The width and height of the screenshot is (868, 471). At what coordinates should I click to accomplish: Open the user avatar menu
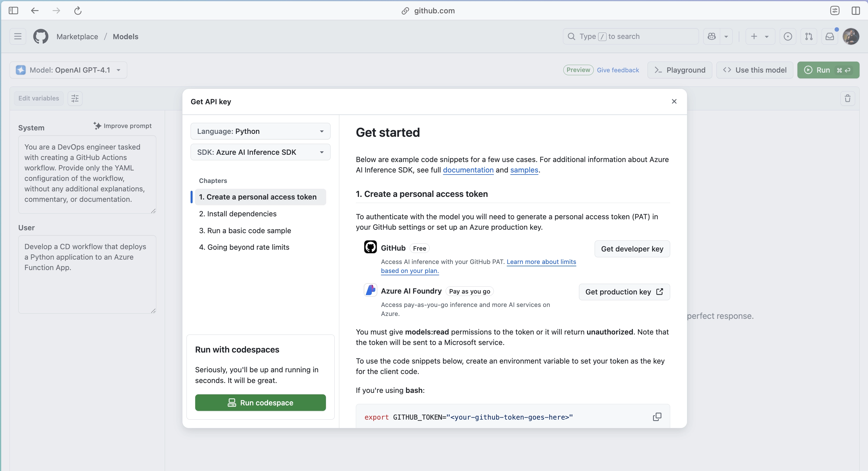point(851,36)
